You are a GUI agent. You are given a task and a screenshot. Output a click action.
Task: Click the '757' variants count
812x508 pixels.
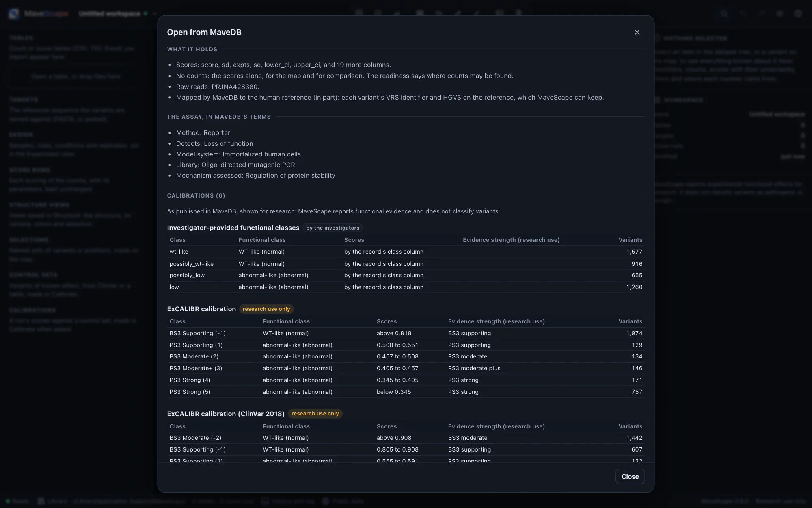pos(637,392)
